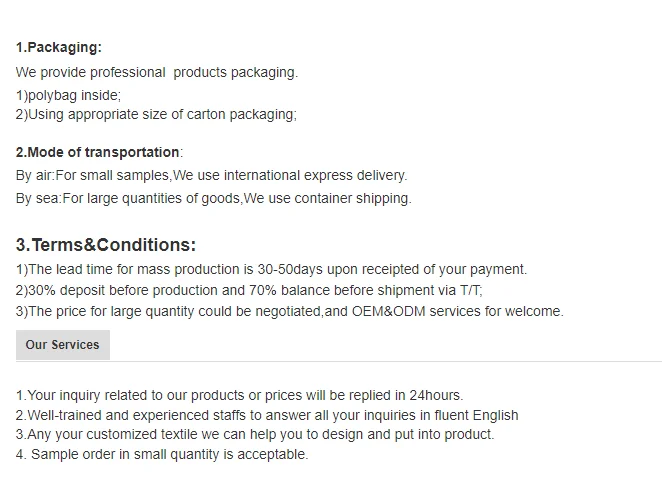Click the Mode of transportation heading
Image resolution: width=662 pixels, height=503 pixels.
pyautogui.click(x=99, y=152)
